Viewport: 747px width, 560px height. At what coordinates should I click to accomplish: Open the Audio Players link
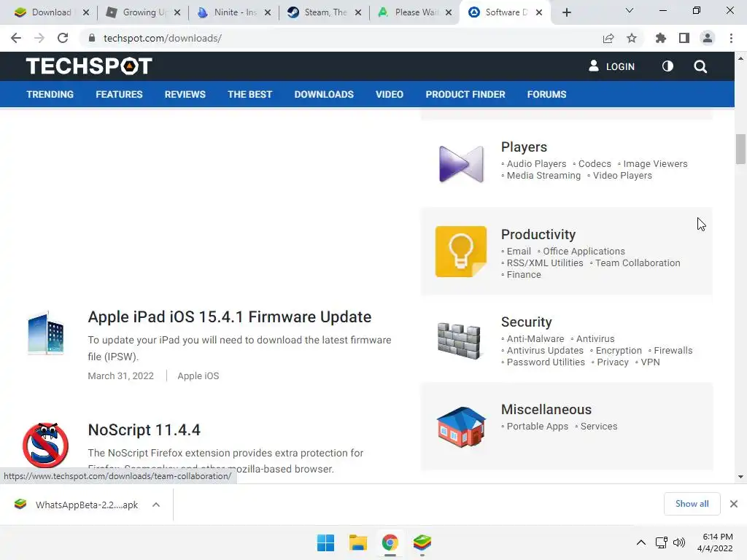pyautogui.click(x=536, y=164)
